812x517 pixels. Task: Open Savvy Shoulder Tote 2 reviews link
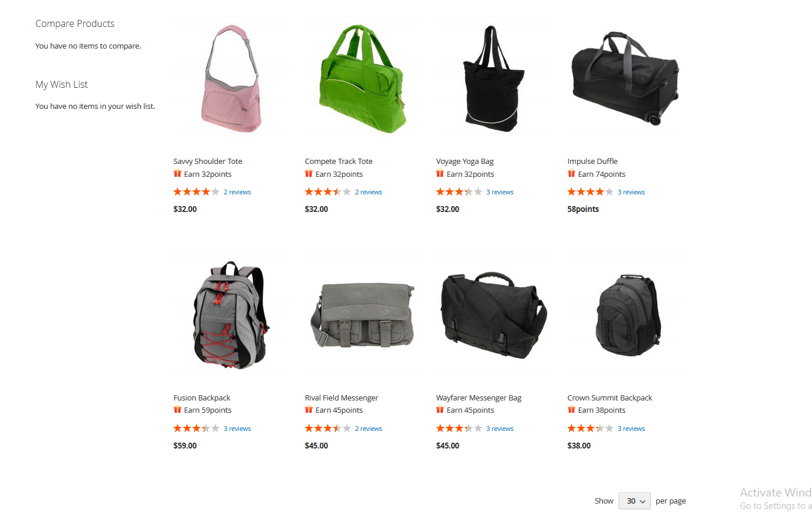(x=237, y=192)
